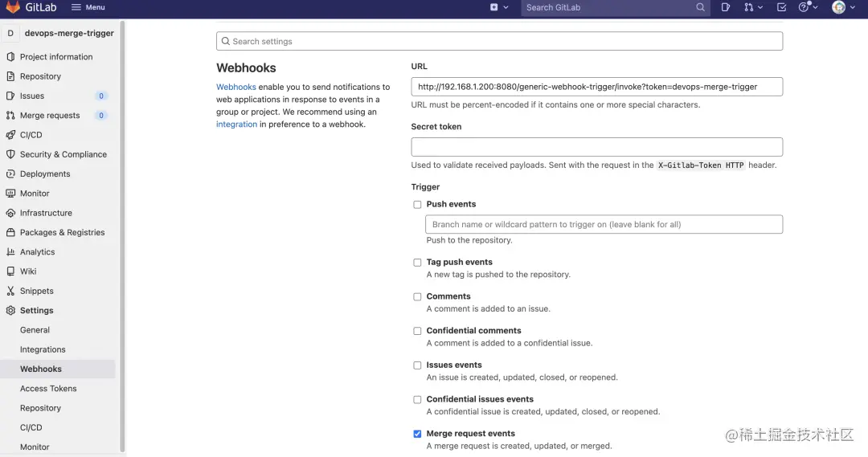868x457 pixels.
Task: Click the sidebar vertical scrollbar
Action: coord(122,236)
